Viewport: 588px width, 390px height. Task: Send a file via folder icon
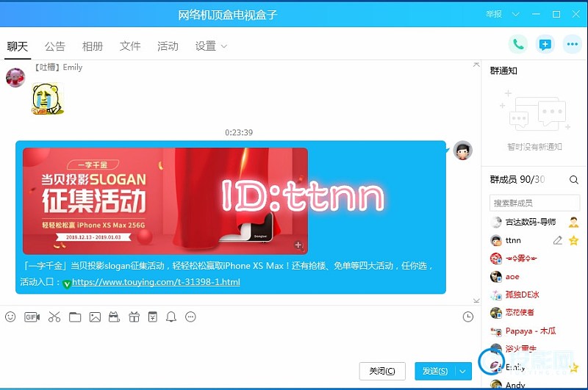coord(75,317)
